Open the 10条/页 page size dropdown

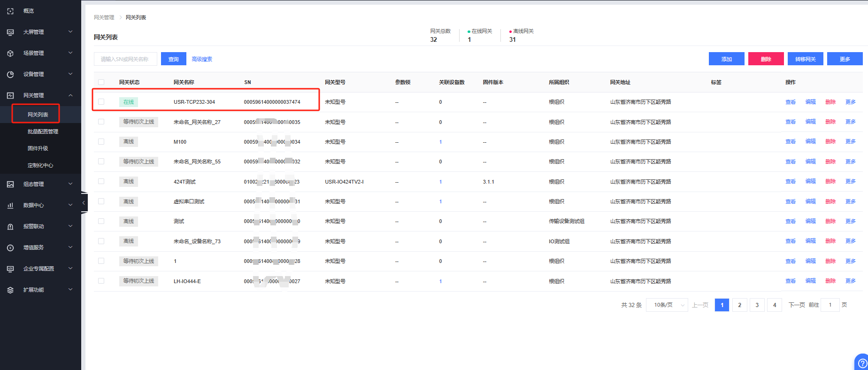(x=667, y=305)
